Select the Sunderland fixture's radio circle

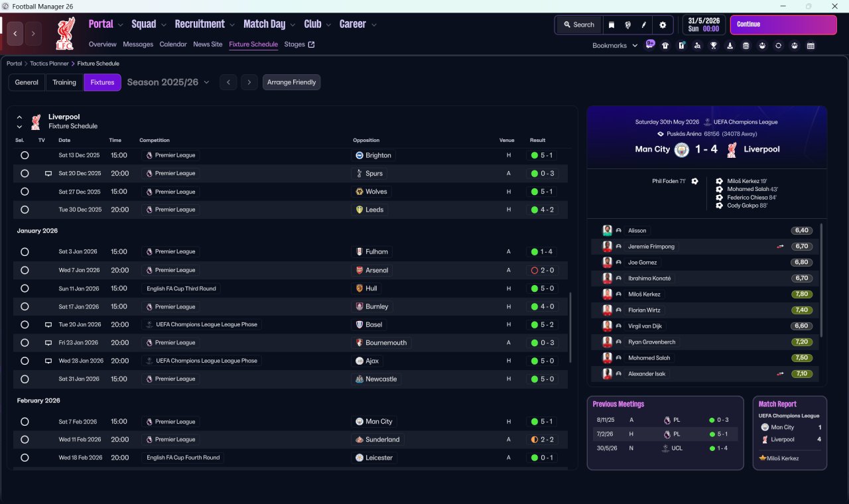(25, 440)
